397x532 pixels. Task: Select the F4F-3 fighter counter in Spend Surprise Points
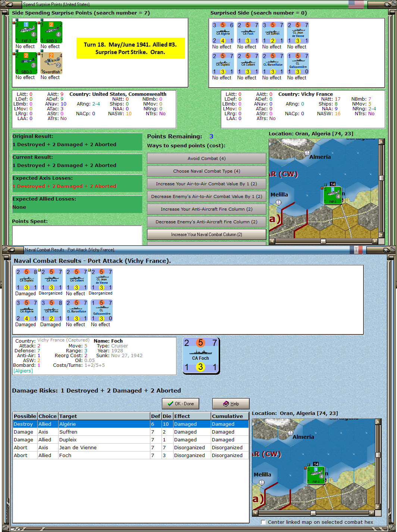click(x=26, y=32)
